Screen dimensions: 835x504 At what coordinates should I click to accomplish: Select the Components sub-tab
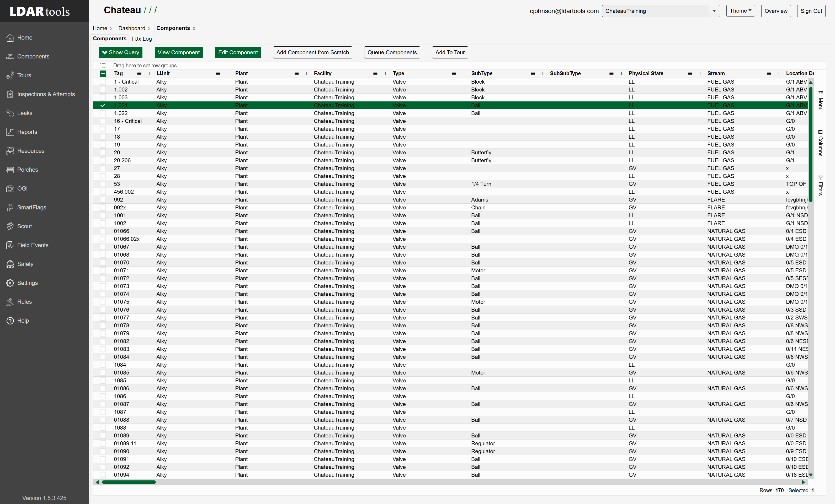click(x=109, y=39)
